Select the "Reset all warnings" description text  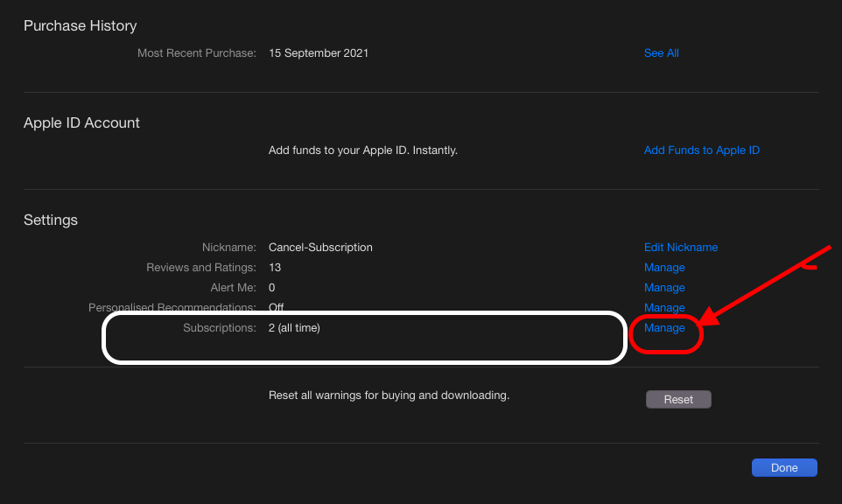click(x=389, y=395)
